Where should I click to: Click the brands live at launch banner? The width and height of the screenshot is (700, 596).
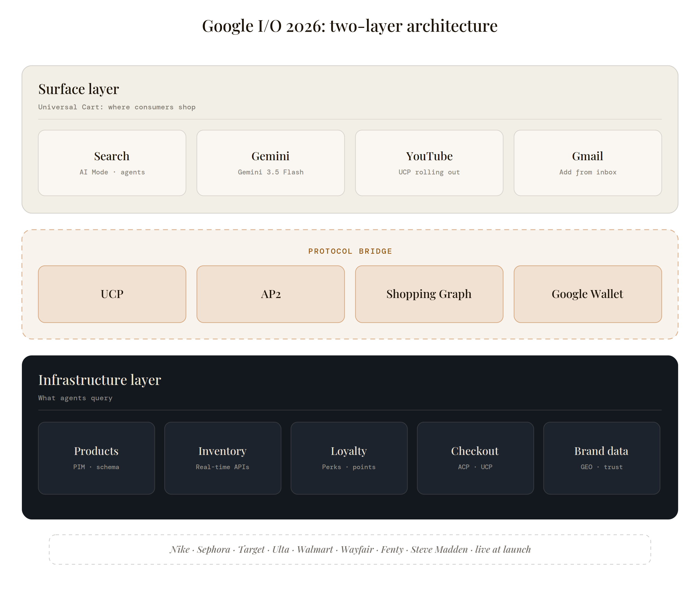pos(350,549)
